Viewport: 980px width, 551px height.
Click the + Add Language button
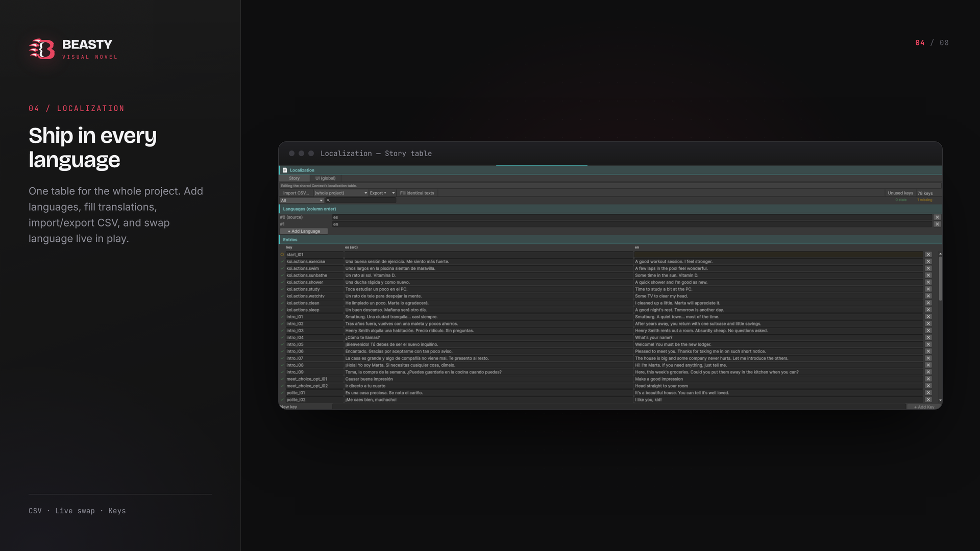click(304, 232)
